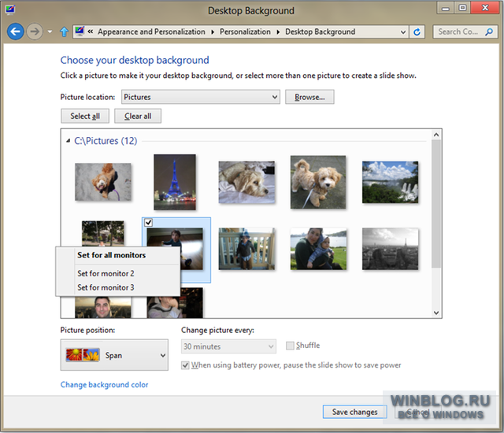Screen dimensions: 504x433
Task: Toggle pause slide show on battery checkbox
Action: pos(185,365)
